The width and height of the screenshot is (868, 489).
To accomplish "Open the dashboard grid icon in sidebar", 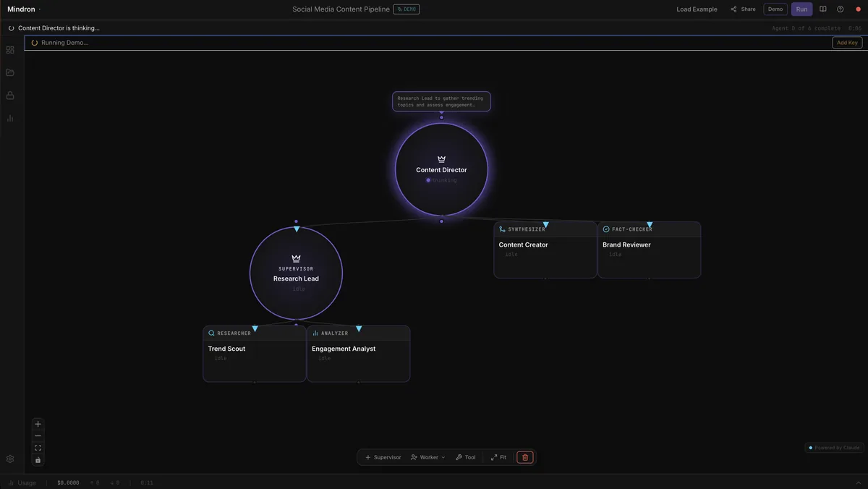I will 10,50.
